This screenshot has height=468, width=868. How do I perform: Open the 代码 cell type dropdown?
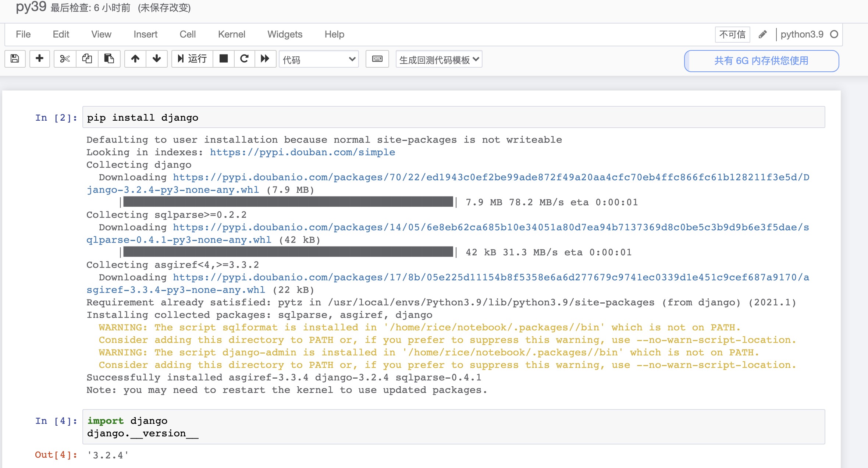319,59
